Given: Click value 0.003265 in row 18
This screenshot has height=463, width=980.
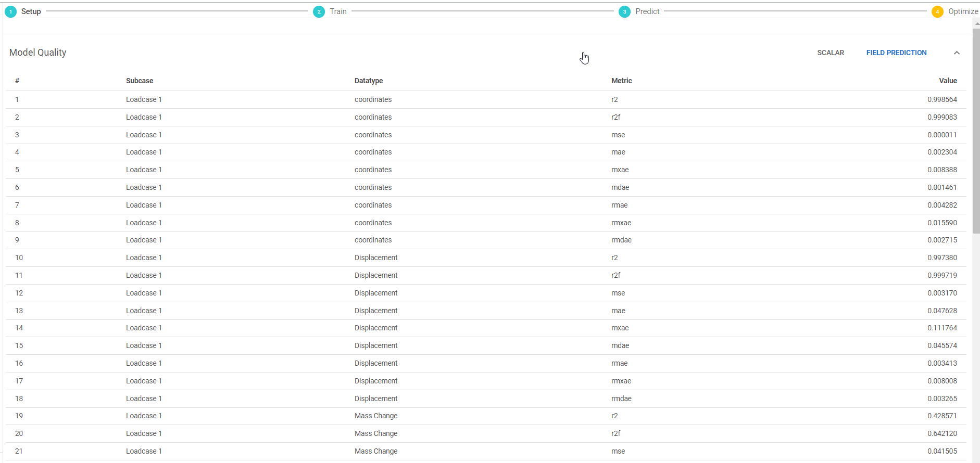Looking at the screenshot, I should click(x=942, y=398).
